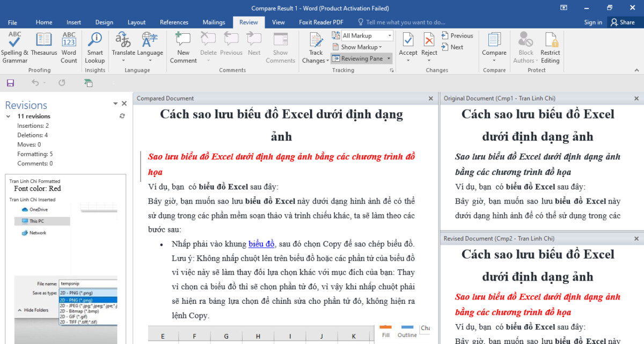Switch to the Design tab
The width and height of the screenshot is (644, 344).
104,22
